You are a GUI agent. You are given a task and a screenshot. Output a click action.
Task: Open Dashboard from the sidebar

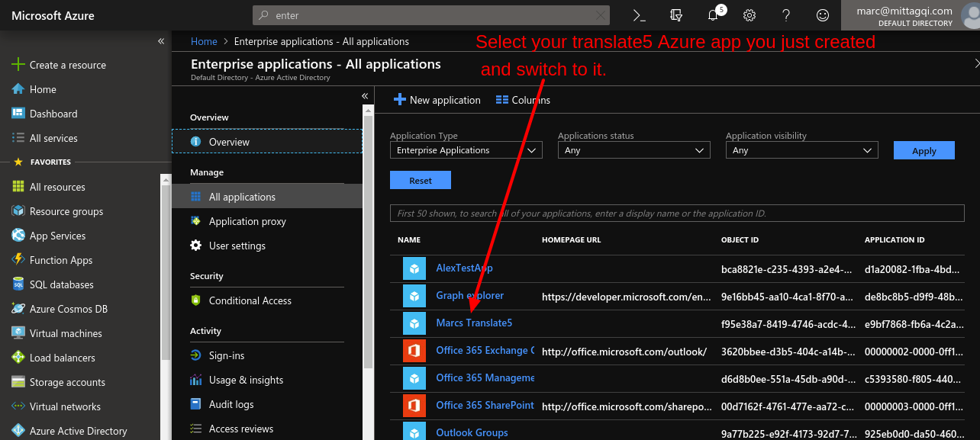(44, 114)
